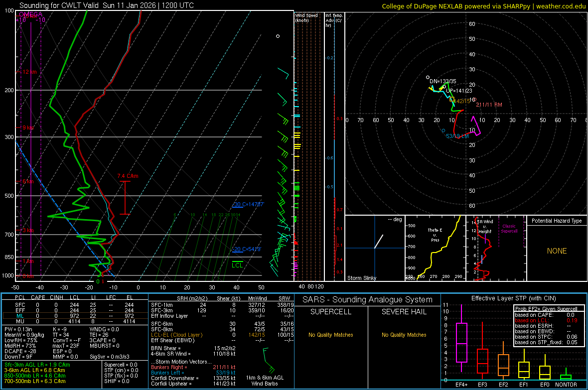This screenshot has height=390, width=588.
Task: Click "700-500mb LR = 6.3 C/km"
Action: tap(35, 382)
